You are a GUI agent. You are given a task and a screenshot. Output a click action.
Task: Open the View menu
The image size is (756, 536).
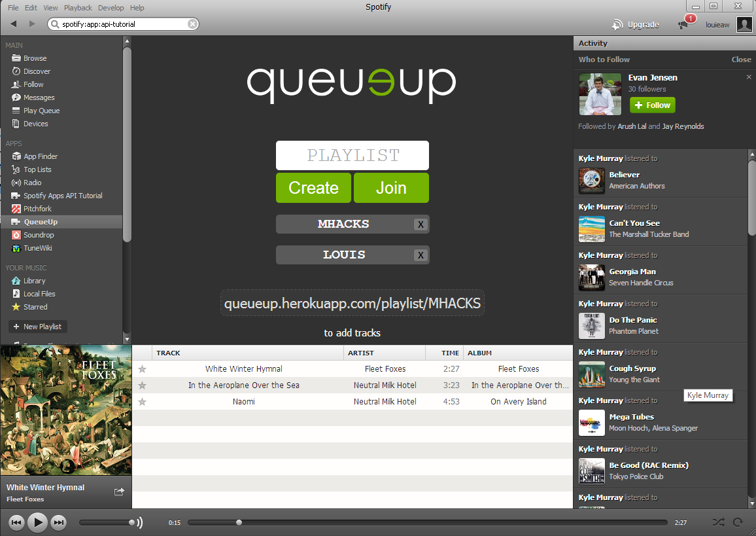(50, 8)
